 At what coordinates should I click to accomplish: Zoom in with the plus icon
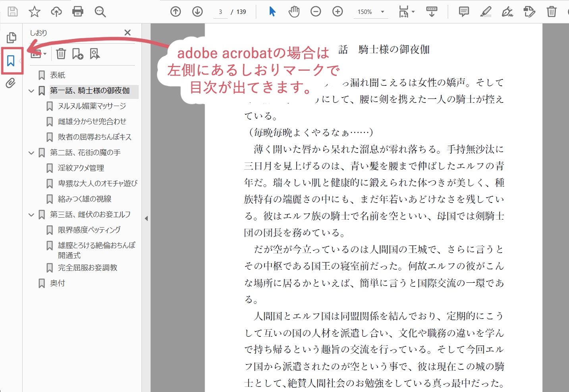point(338,12)
